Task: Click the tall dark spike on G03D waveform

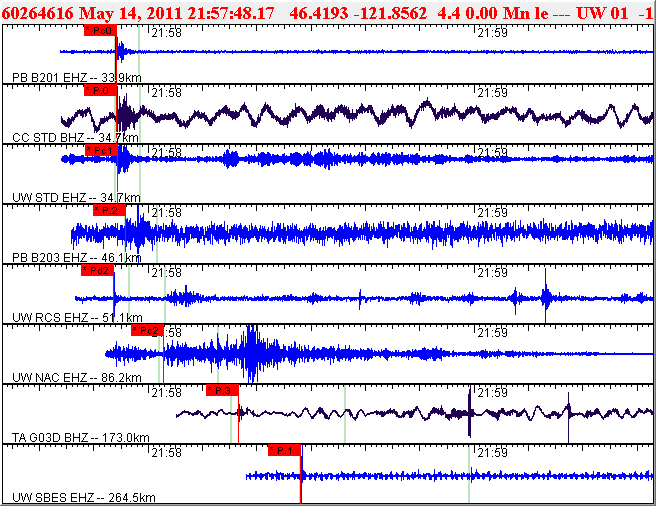Action: click(x=470, y=412)
